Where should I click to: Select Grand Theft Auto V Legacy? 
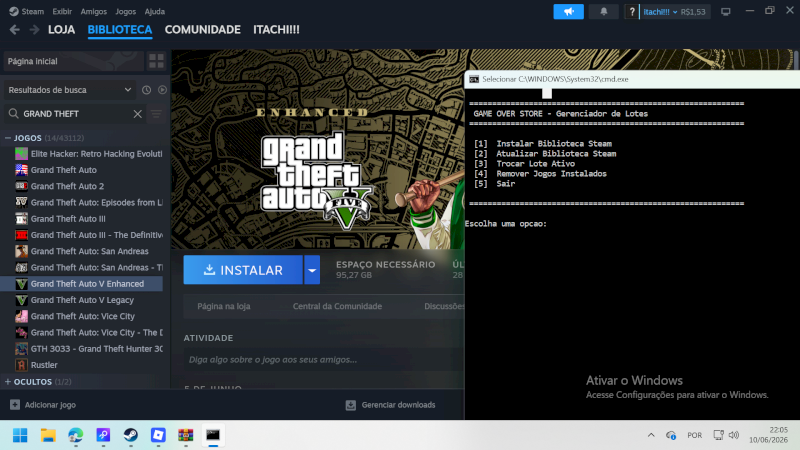[x=82, y=300]
